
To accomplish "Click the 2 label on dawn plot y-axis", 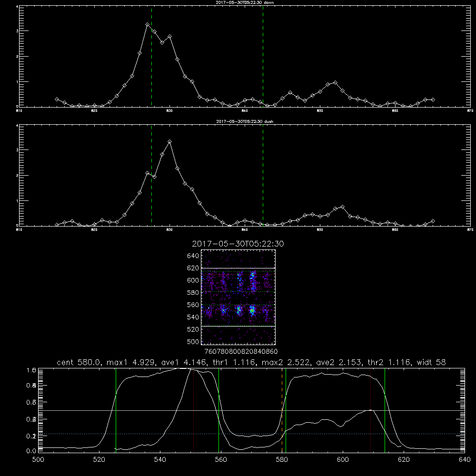I will (x=17, y=57).
